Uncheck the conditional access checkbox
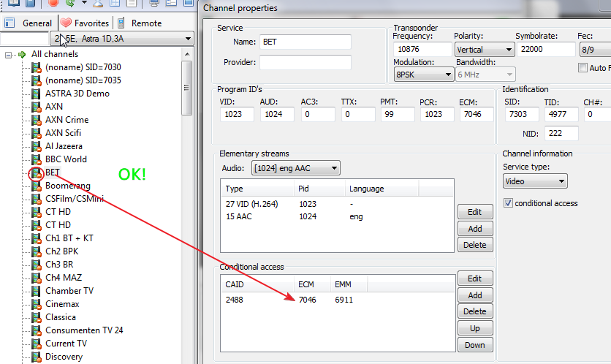 pos(509,203)
